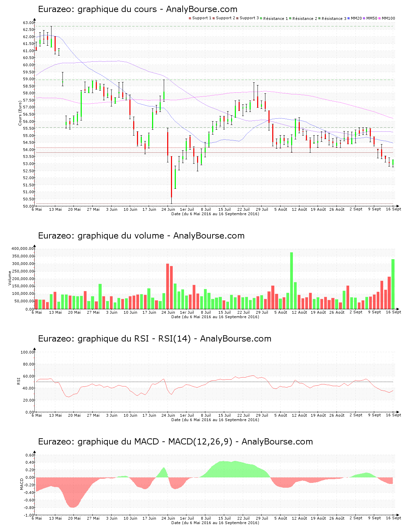This screenshot has width=412, height=532.
Task: Select the Résistance 1 legend label
Action: click(x=276, y=19)
